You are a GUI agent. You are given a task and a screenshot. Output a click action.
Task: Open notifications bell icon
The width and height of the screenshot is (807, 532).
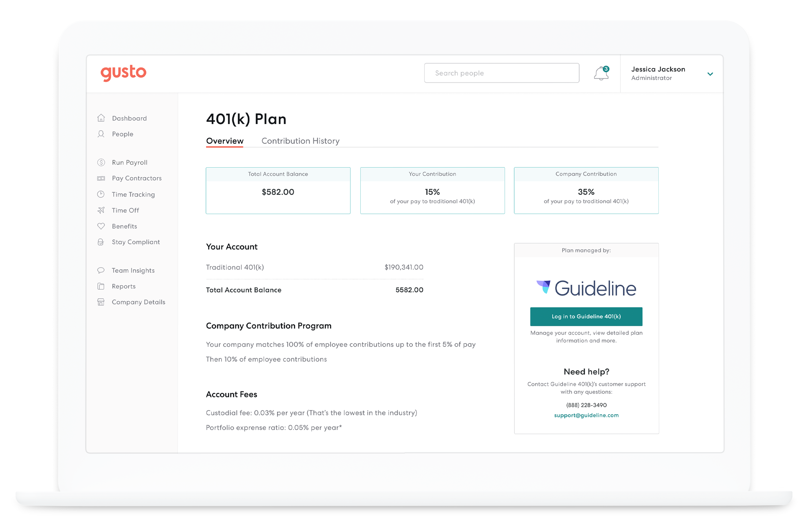pyautogui.click(x=601, y=73)
